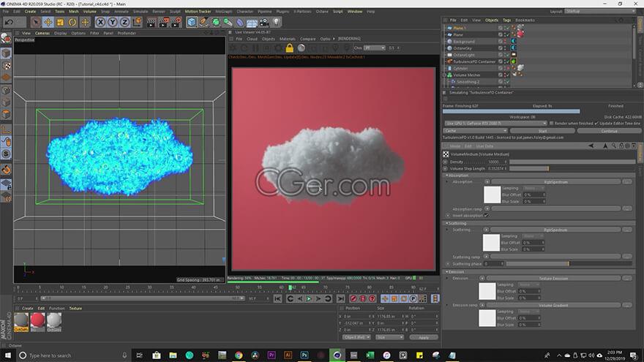Toggle Update Editor Time-line checkbox

596,123
